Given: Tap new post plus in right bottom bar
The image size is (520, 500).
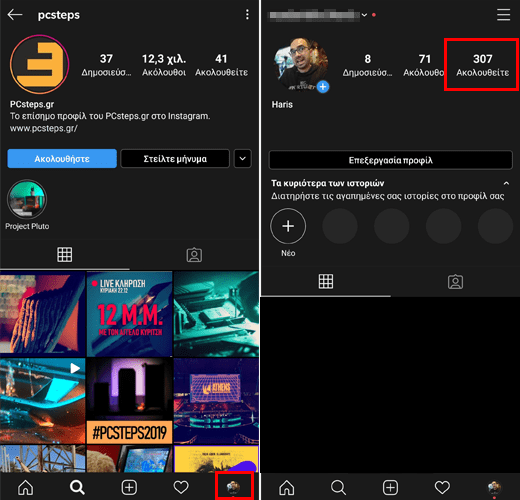Looking at the screenshot, I should (390, 488).
